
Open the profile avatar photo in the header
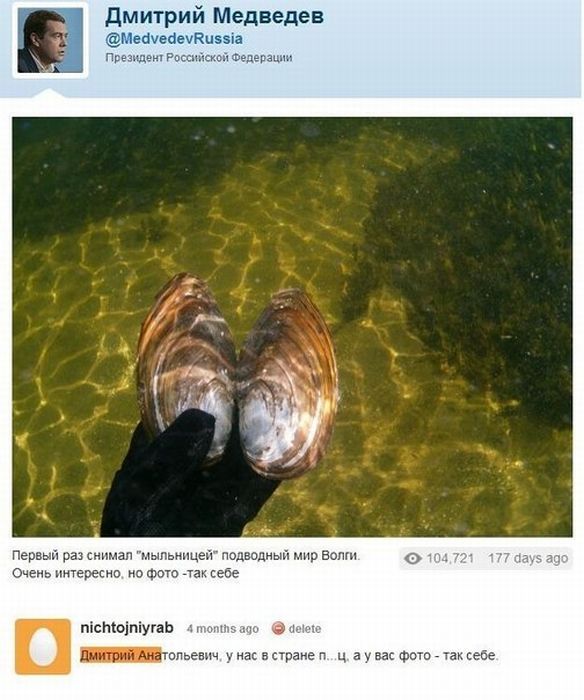50,40
